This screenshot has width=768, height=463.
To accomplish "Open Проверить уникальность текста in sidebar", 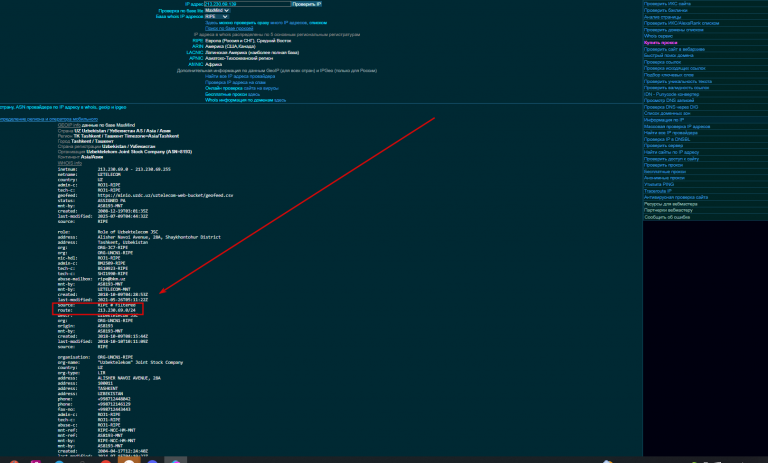I will coord(678,81).
